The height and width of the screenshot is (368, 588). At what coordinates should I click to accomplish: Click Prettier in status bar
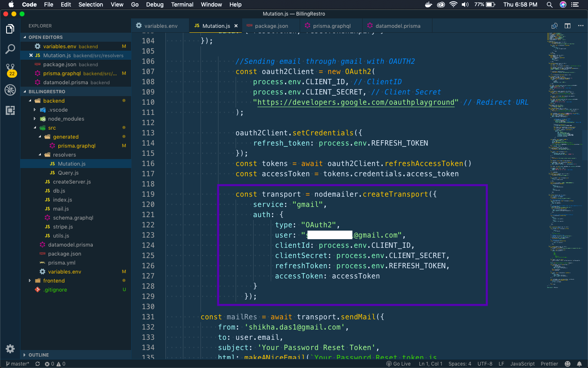549,364
